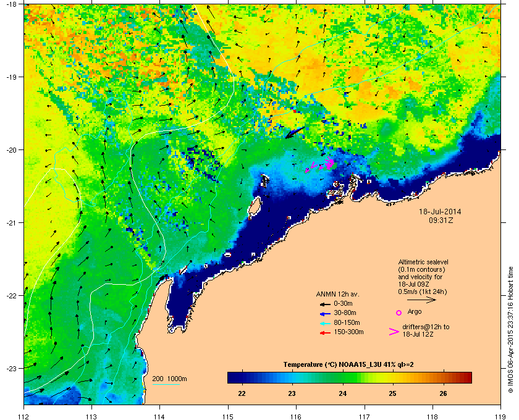Click the 'Altimetric sealevel' legend text

click(423, 262)
